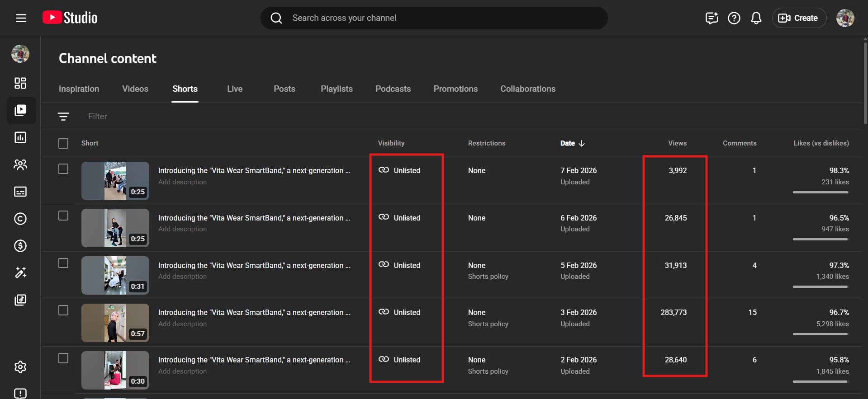868x399 pixels.
Task: Open the 0:57 short thumbnail
Action: 115,323
